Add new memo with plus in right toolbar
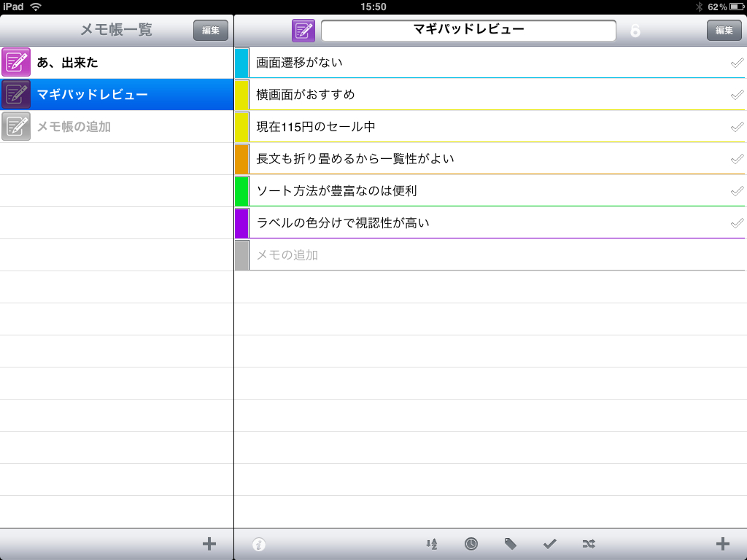The width and height of the screenshot is (747, 560). [723, 544]
